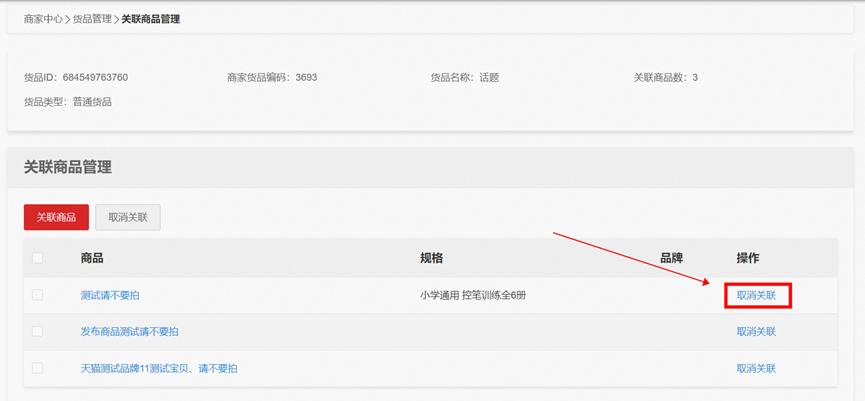Click 取消关联 for 天猫测试品牌11测试宝贝 row
865x401 pixels.
tap(756, 368)
